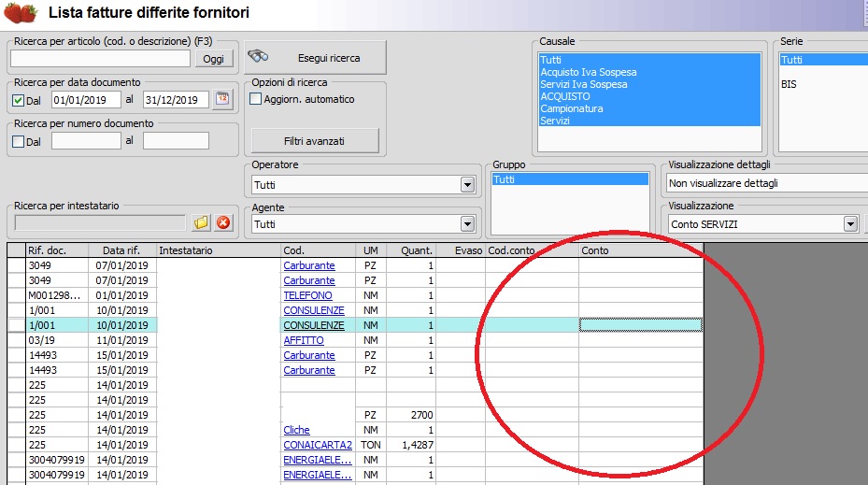Select ACQUISTO in Causale list
This screenshot has width=868, height=485.
tap(649, 96)
